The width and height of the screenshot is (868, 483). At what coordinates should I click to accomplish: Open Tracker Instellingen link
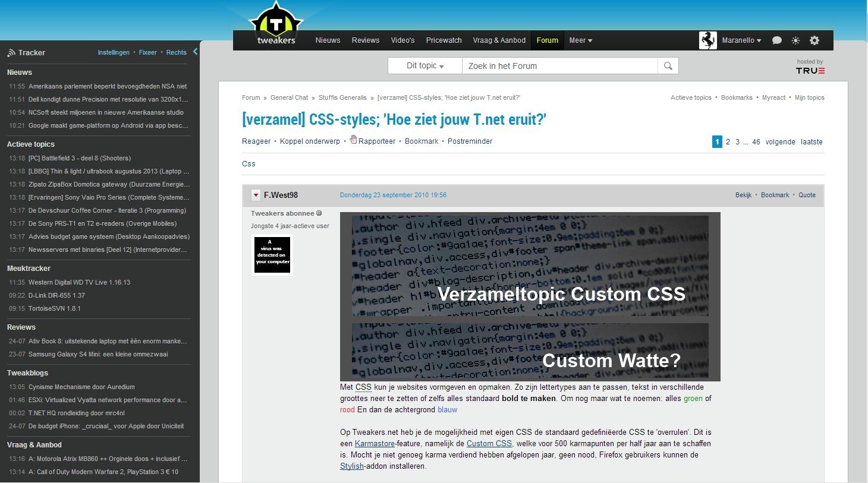(114, 52)
